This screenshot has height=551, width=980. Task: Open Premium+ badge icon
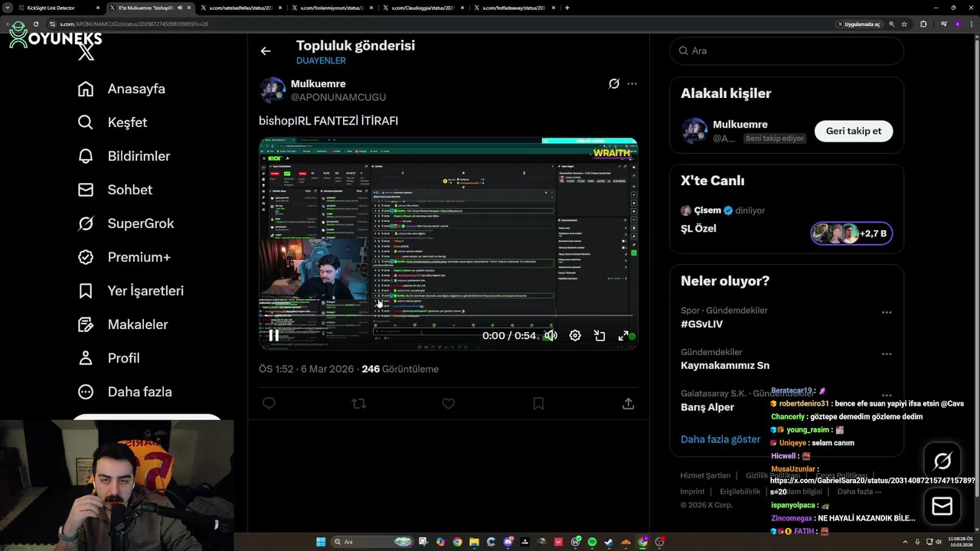(86, 257)
